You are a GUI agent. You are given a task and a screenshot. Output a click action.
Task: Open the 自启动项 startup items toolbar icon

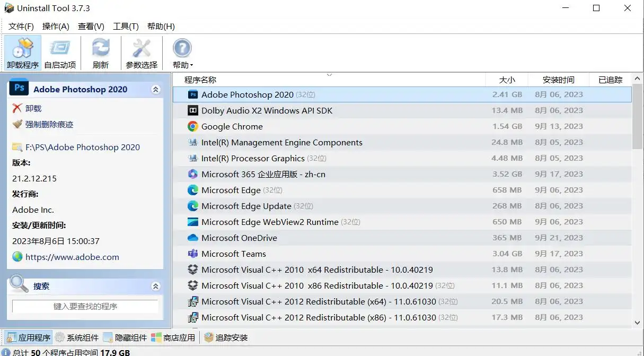click(x=60, y=54)
